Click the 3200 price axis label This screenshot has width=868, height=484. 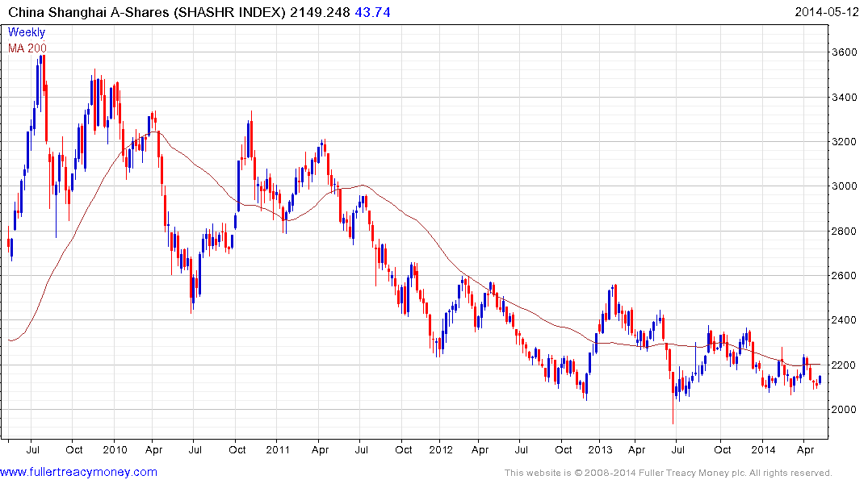click(x=845, y=142)
